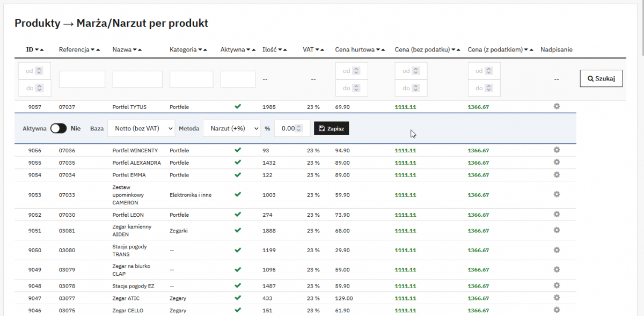Click gear icon for Portfel EMMA
This screenshot has width=644, height=316.
click(x=557, y=174)
